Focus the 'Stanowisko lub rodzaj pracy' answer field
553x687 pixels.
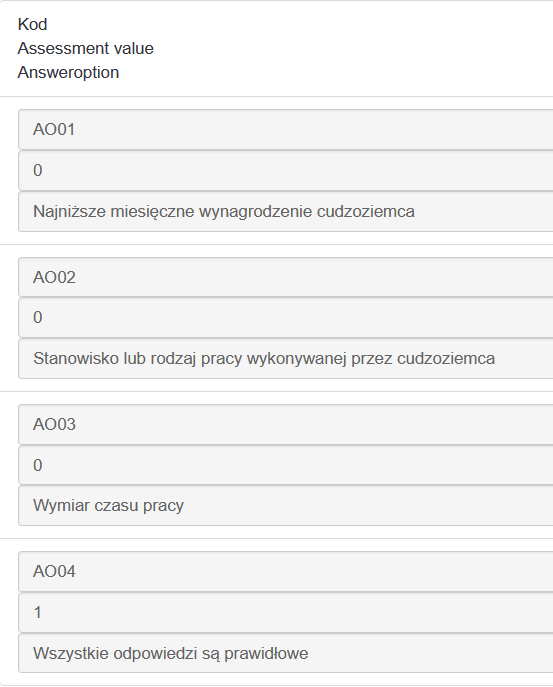click(x=286, y=359)
